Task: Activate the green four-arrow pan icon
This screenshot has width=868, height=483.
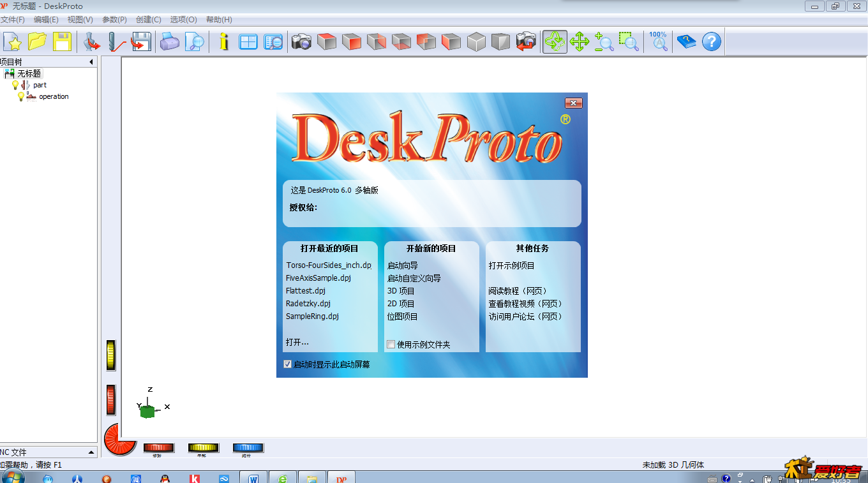Action: (580, 42)
